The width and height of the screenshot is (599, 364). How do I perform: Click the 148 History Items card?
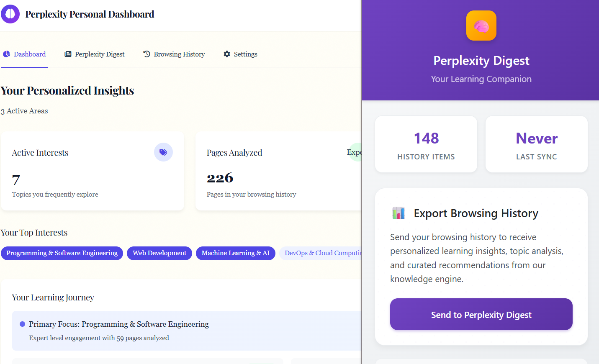pyautogui.click(x=426, y=144)
